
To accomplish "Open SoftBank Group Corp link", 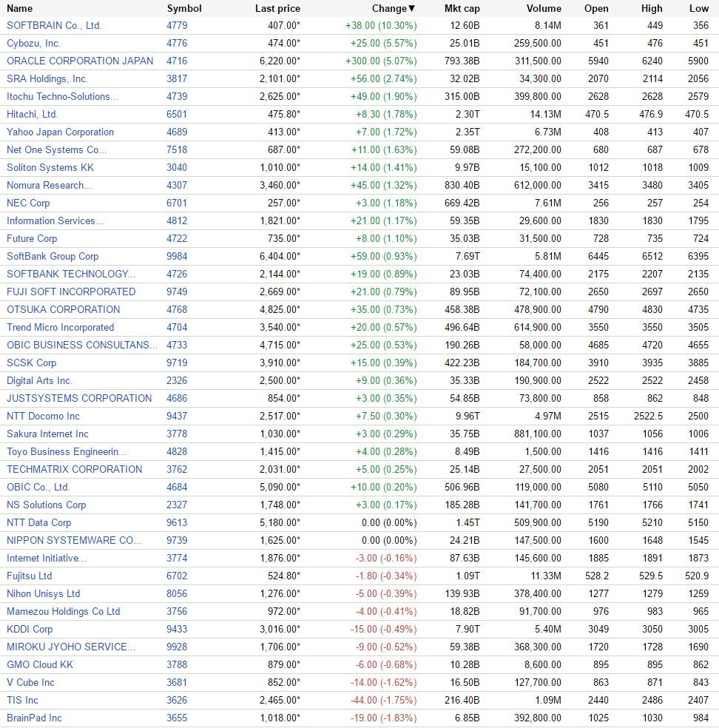I will tap(53, 256).
